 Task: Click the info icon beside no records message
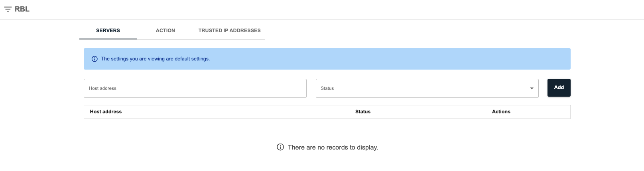[280, 147]
